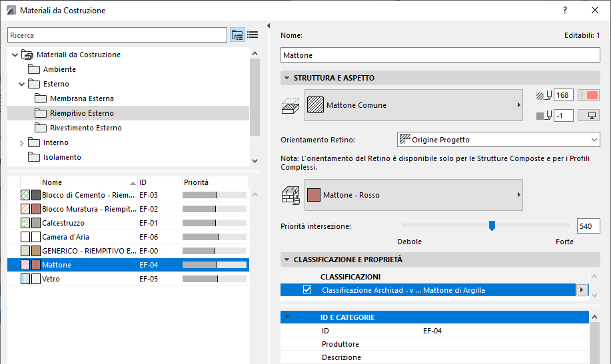
Task: Select the Blocco Muratura material row
Action: click(128, 209)
